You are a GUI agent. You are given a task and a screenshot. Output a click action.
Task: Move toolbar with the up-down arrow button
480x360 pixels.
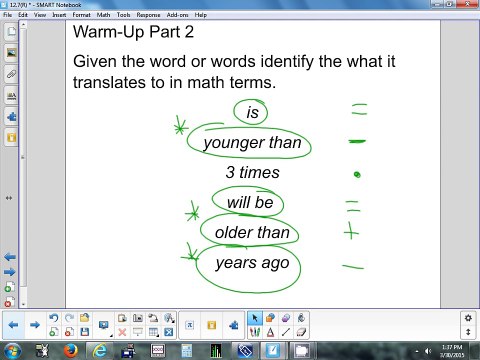pos(468,332)
